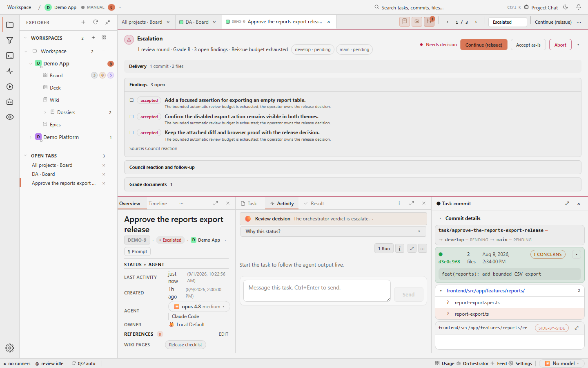Check the disabled export action finding checkbox

pos(131,117)
